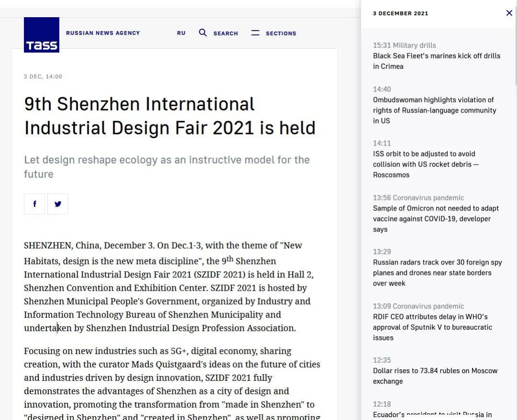This screenshot has width=517, height=420.
Task: Open Ombudswoman Russian-language community story
Action: pyautogui.click(x=435, y=111)
